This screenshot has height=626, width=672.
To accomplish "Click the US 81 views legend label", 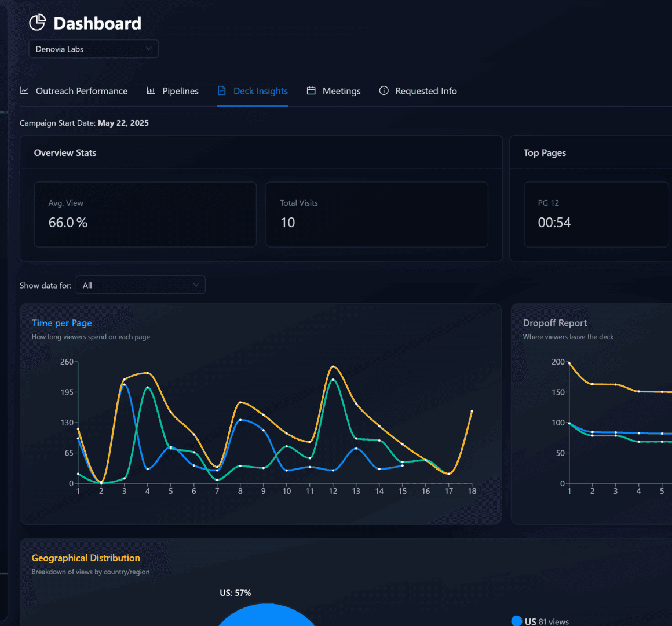I will 546,621.
